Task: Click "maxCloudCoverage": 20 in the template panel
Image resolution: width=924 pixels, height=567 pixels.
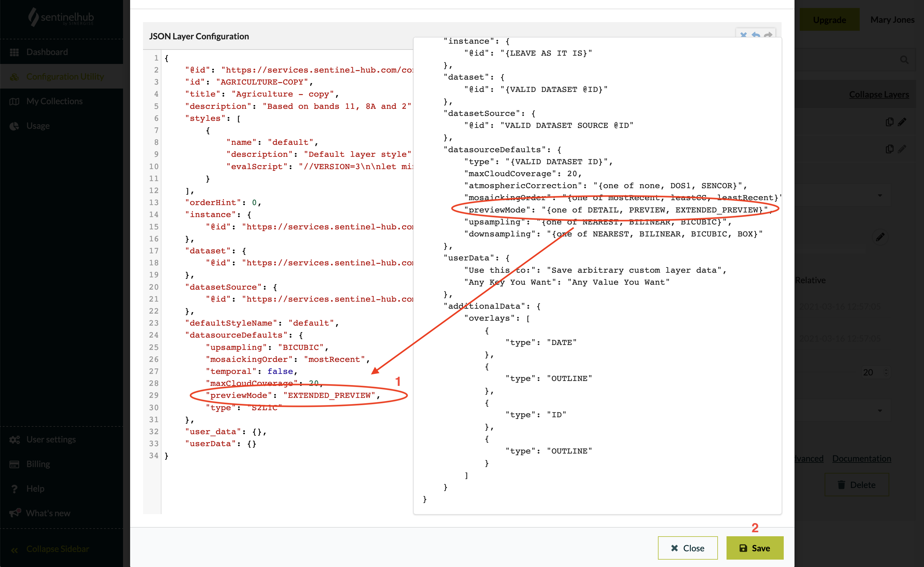Action: pyautogui.click(x=523, y=174)
